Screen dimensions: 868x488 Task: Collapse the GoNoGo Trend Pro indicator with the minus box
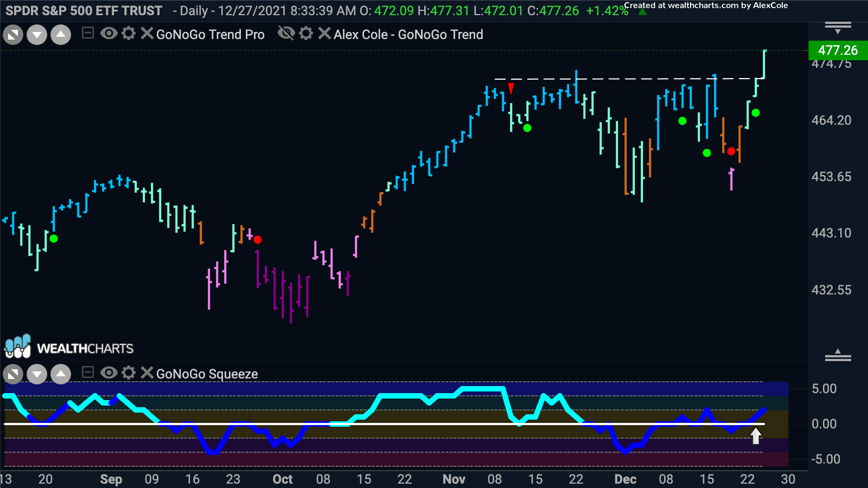point(88,34)
